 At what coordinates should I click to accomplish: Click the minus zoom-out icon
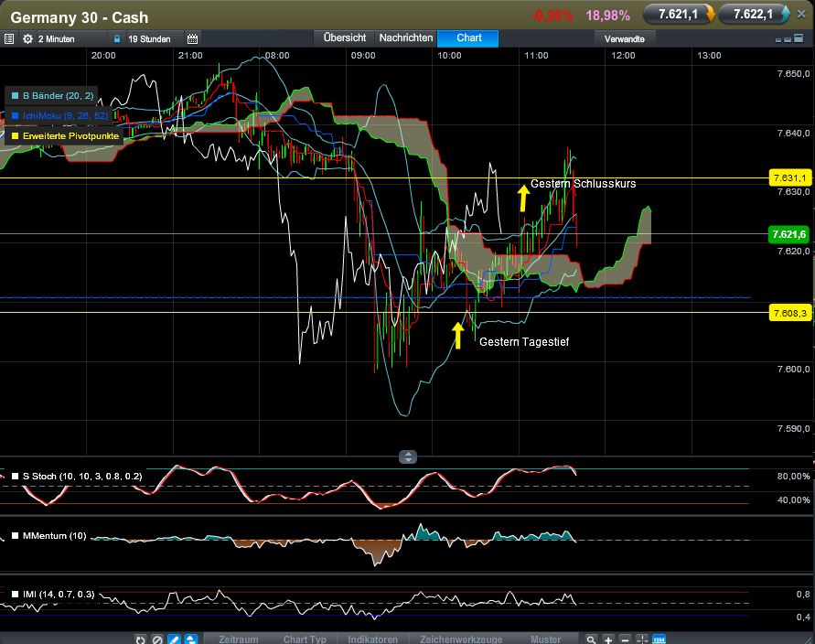pos(626,639)
